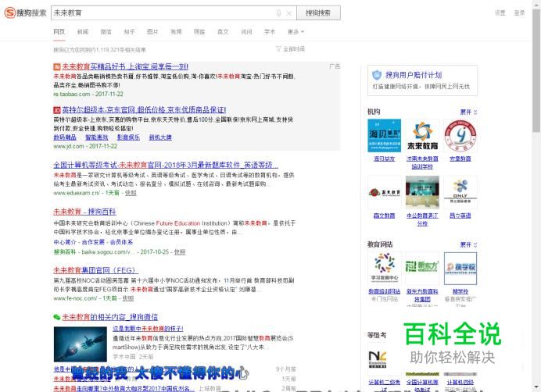Click the blue 海贝 institution logo thumbnail
Viewport: 541px width, 392px height.
pos(385,136)
